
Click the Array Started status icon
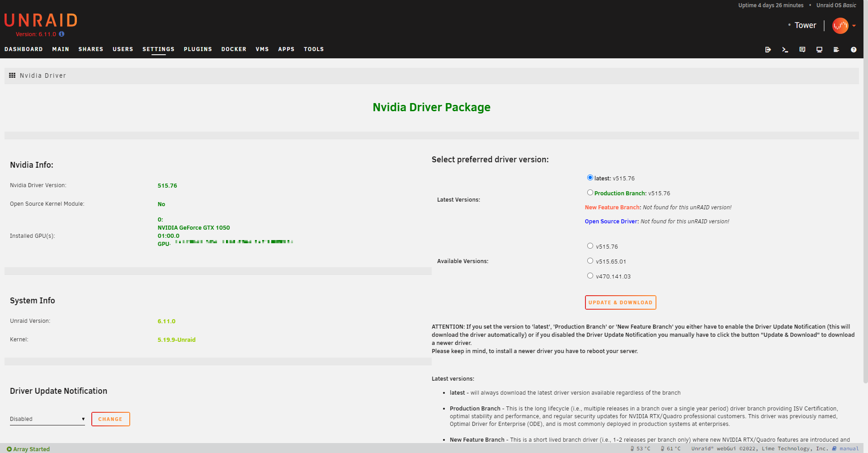[9, 449]
